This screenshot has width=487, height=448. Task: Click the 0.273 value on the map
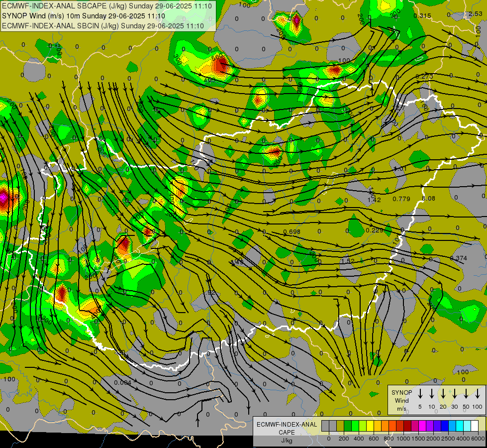click(424, 76)
